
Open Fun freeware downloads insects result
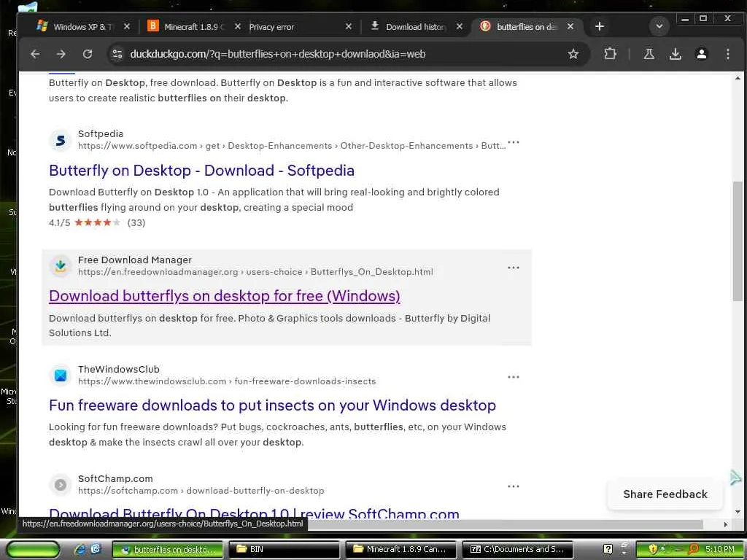click(x=273, y=405)
